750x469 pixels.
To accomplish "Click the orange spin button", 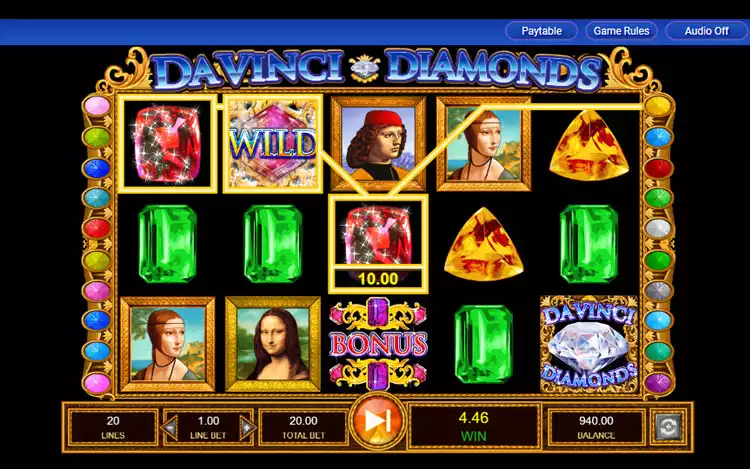I will (377, 421).
